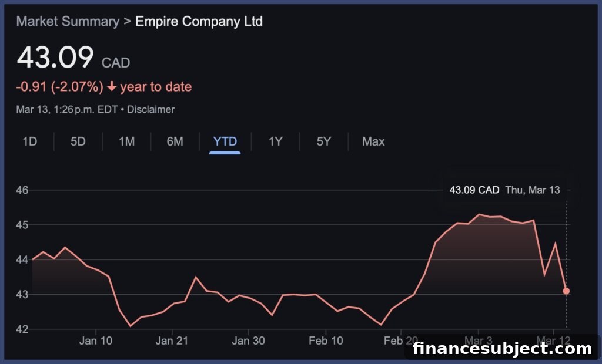Click the Mar 13, 1:26 p.m. EDT timestamp

click(x=67, y=109)
